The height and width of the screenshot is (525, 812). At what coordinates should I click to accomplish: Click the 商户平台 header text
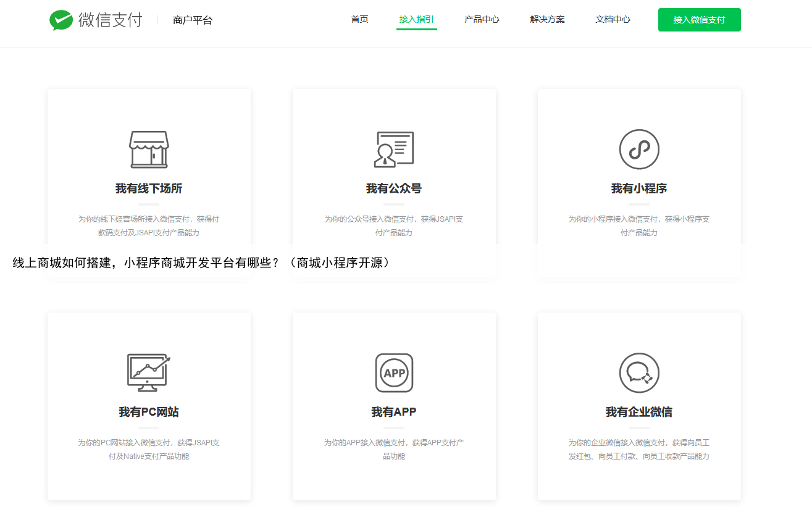coord(193,20)
